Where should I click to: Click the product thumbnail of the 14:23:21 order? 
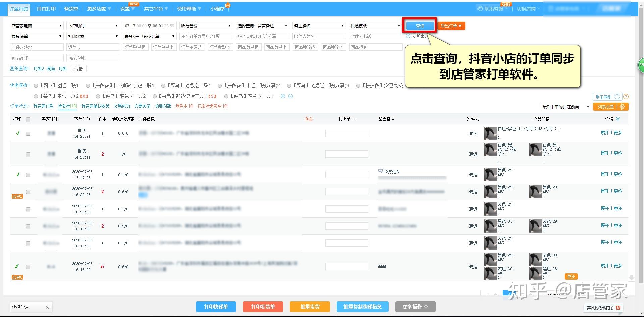click(x=490, y=133)
